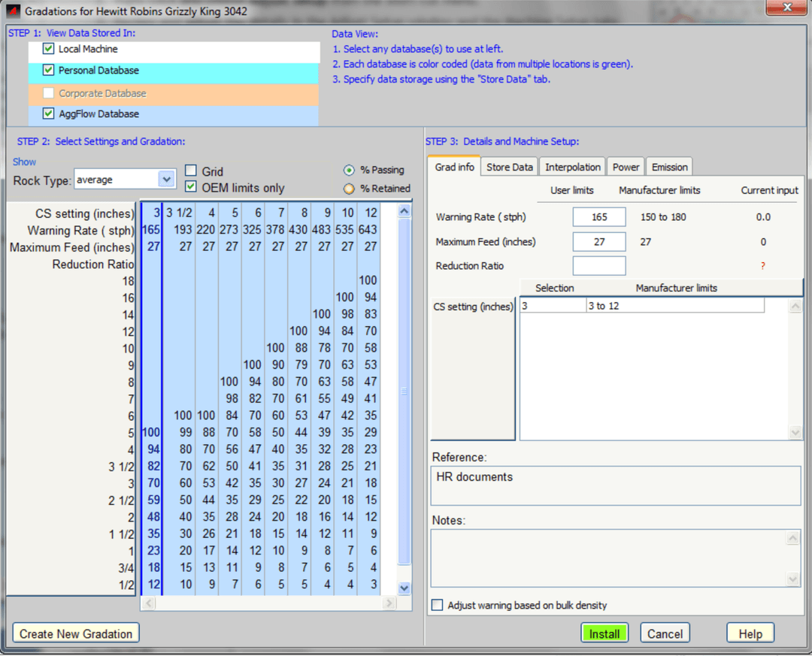
Task: Click Create New Gradation button
Action: click(x=76, y=633)
